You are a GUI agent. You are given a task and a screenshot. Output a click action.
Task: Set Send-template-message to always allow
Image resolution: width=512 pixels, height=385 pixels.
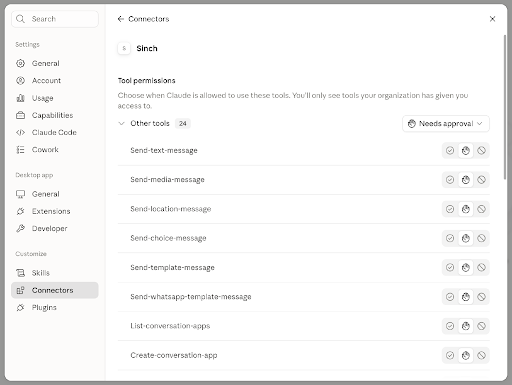click(x=450, y=268)
